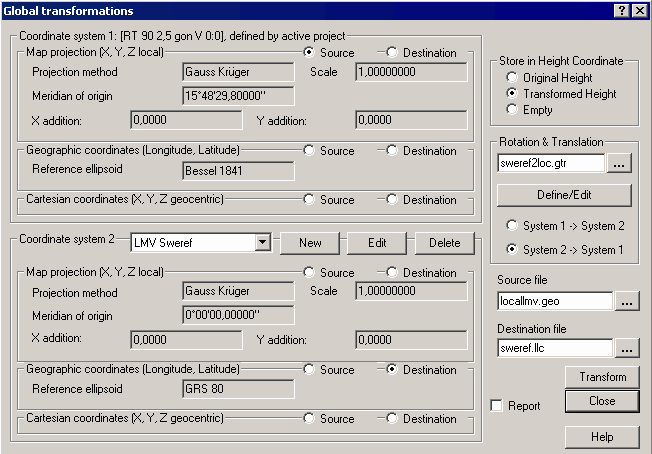652x454 pixels.
Task: Click the Destination file field sweref.llc
Action: pyautogui.click(x=555, y=348)
